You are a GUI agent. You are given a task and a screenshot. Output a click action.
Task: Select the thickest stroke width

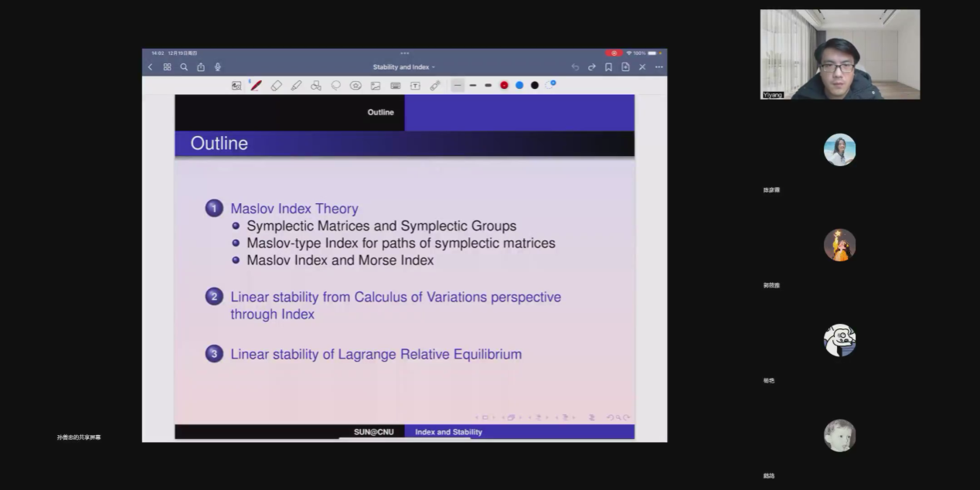pyautogui.click(x=488, y=86)
